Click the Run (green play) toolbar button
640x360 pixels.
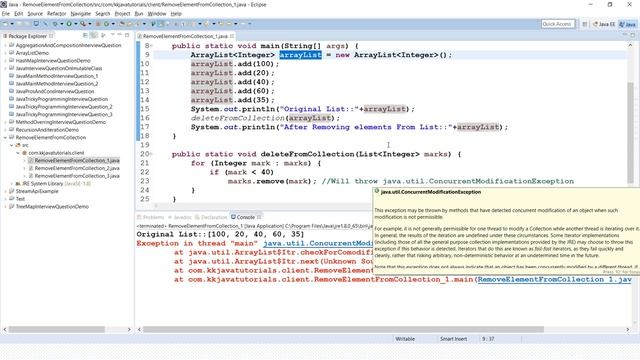(69, 24)
